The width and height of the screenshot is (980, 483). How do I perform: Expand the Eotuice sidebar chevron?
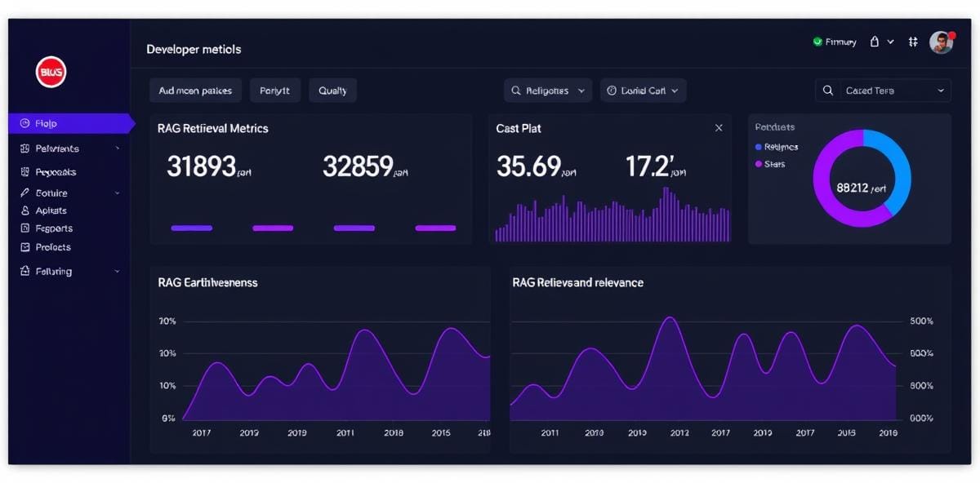click(118, 193)
